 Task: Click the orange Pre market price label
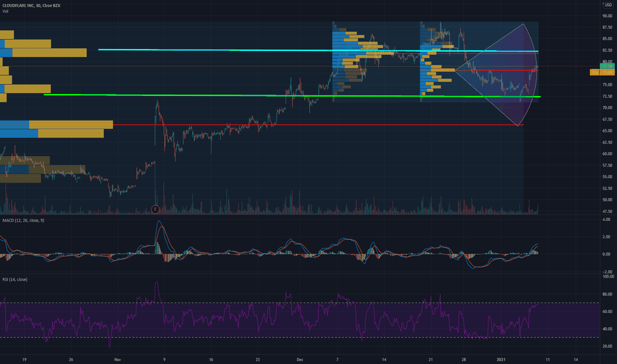(x=602, y=72)
